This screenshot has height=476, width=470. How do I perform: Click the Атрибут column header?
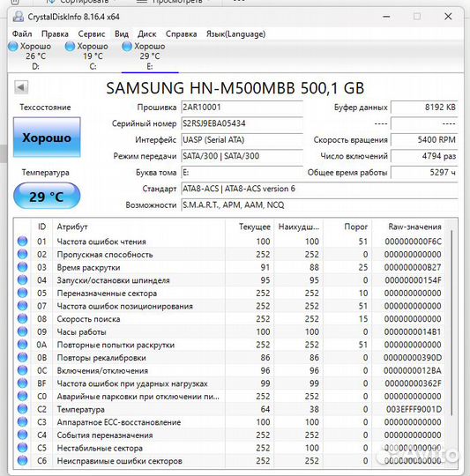click(72, 227)
